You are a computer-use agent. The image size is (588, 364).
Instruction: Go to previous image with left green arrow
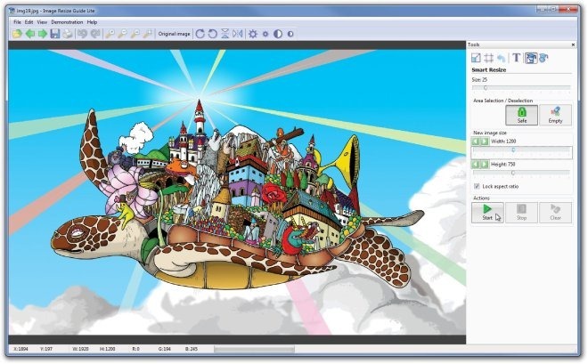(30, 34)
